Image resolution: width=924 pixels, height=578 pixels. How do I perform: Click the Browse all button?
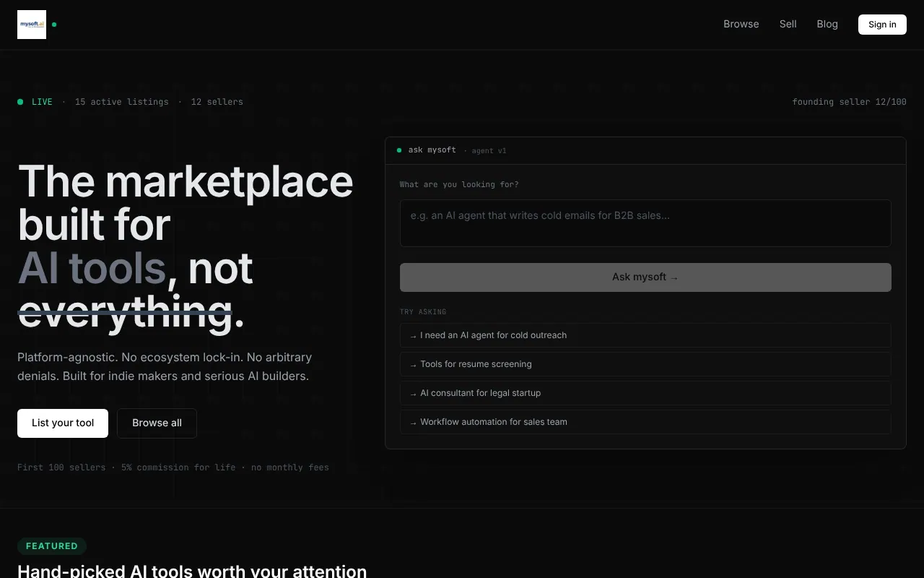157,423
